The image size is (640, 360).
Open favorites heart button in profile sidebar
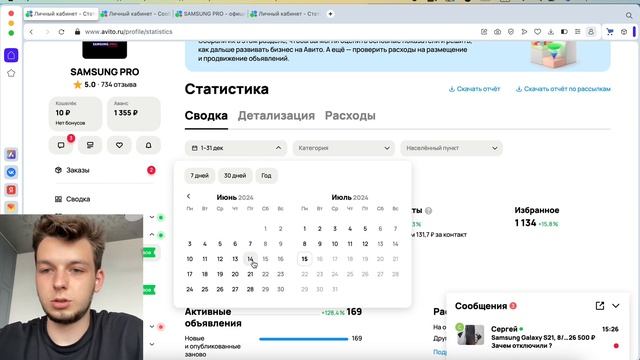(119, 145)
